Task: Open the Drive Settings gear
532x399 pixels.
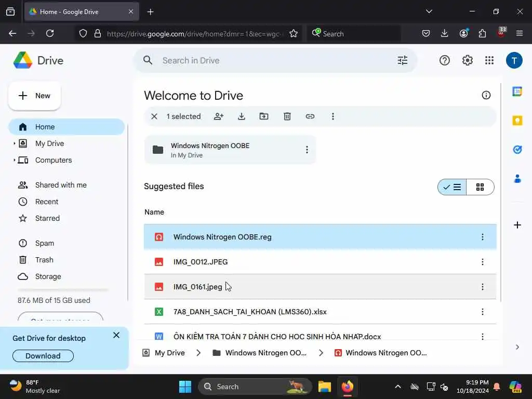Action: pos(467,60)
